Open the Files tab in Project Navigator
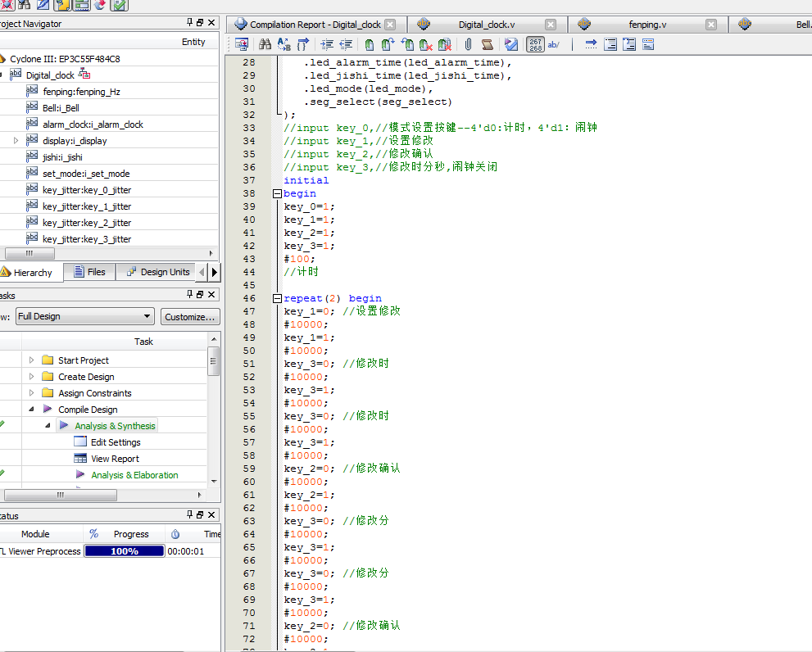Image resolution: width=812 pixels, height=652 pixels. tap(88, 272)
